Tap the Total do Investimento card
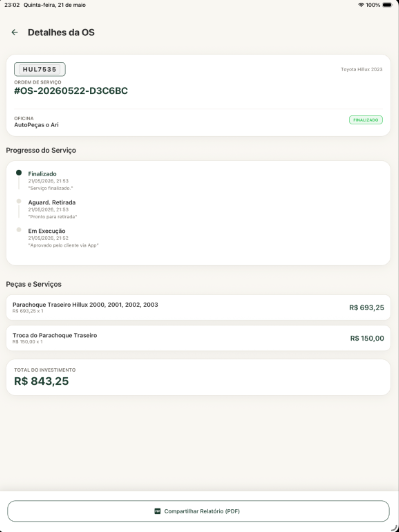 click(198, 377)
